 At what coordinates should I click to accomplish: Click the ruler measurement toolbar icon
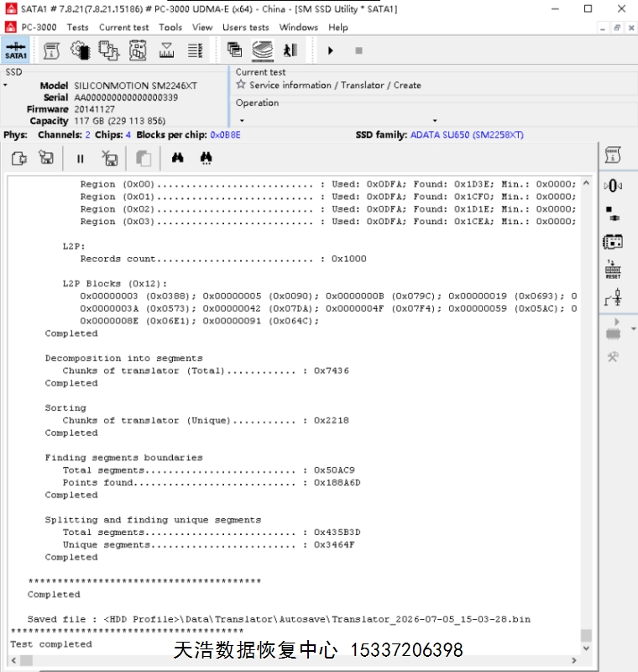pos(166,50)
